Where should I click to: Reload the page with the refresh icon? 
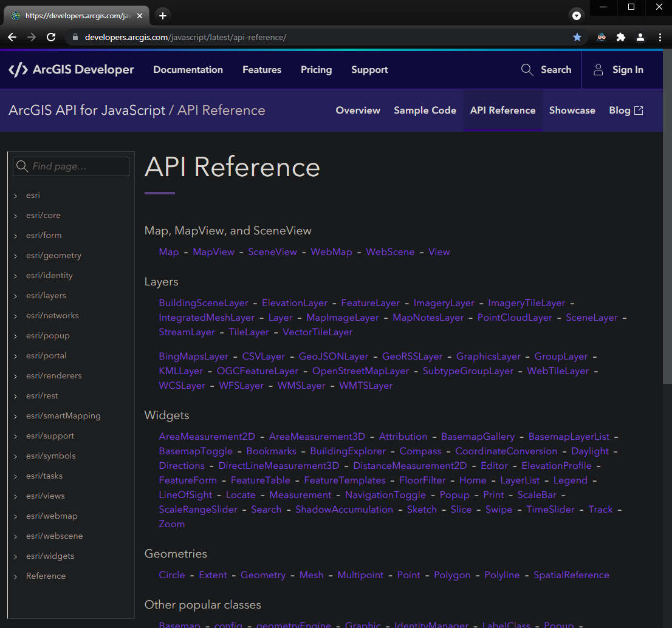click(x=51, y=37)
